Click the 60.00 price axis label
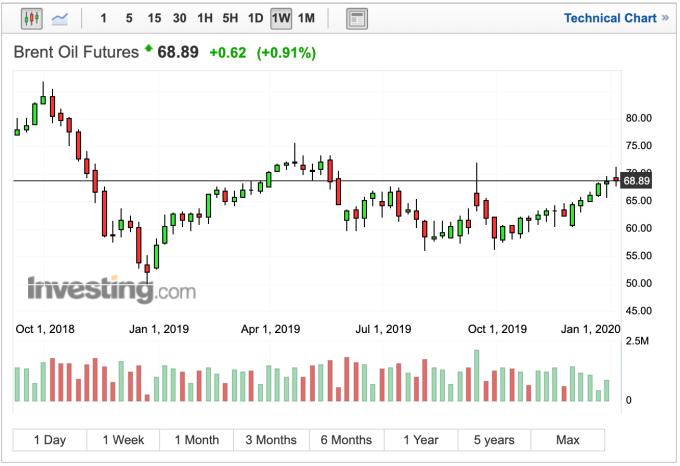The image size is (680, 466). tap(638, 228)
